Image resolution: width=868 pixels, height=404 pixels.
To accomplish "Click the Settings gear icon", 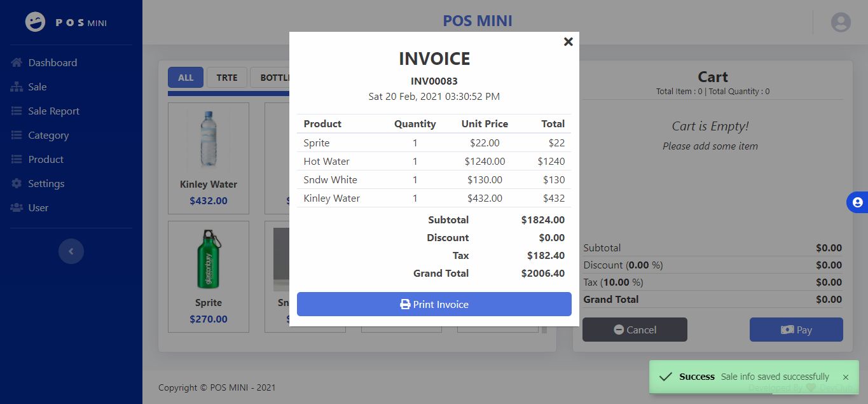I will pyautogui.click(x=17, y=183).
